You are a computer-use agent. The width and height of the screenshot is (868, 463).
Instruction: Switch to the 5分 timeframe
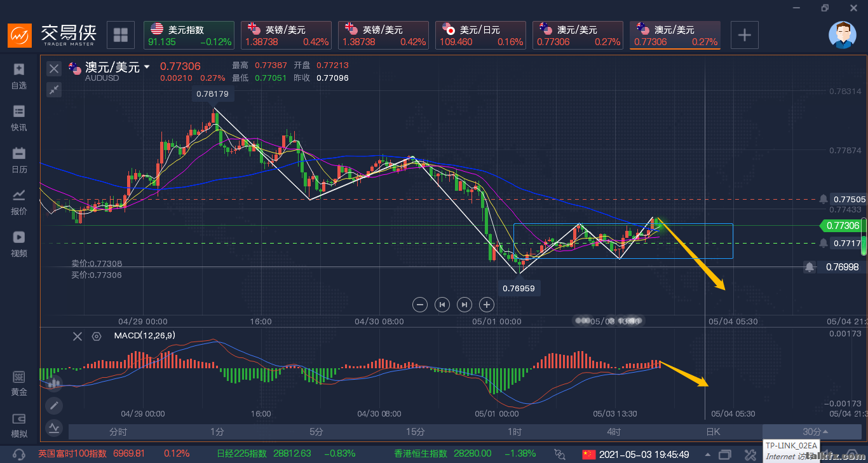click(x=316, y=431)
